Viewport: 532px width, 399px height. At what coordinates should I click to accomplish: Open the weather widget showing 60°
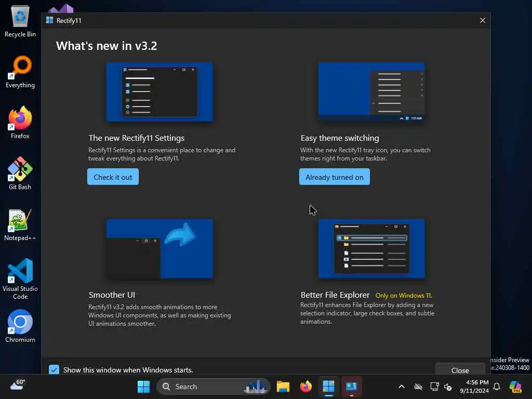pos(18,385)
